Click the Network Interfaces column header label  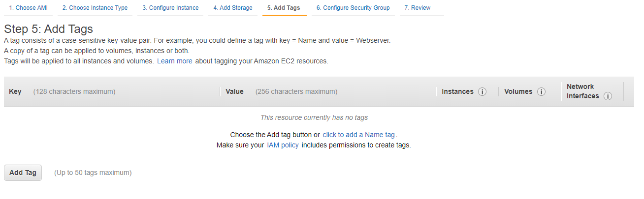[x=583, y=91]
